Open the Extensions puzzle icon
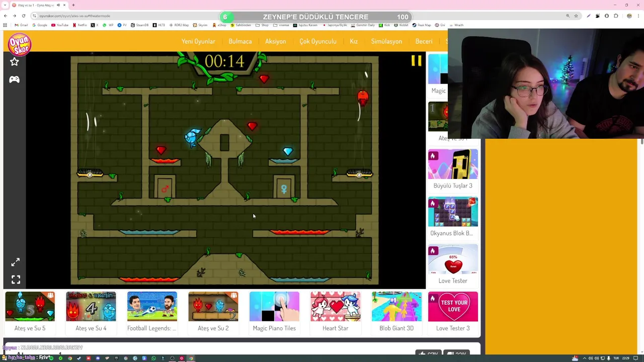This screenshot has width=644, height=362. point(616,16)
